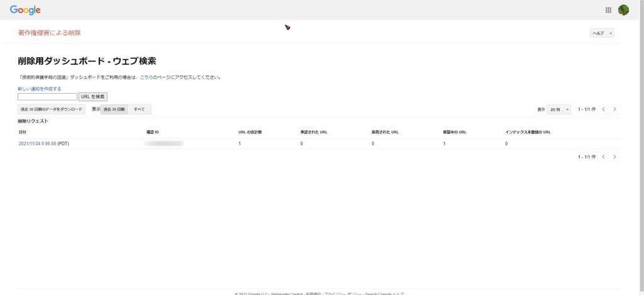
Task: Select the すべて display filter
Action: (139, 109)
